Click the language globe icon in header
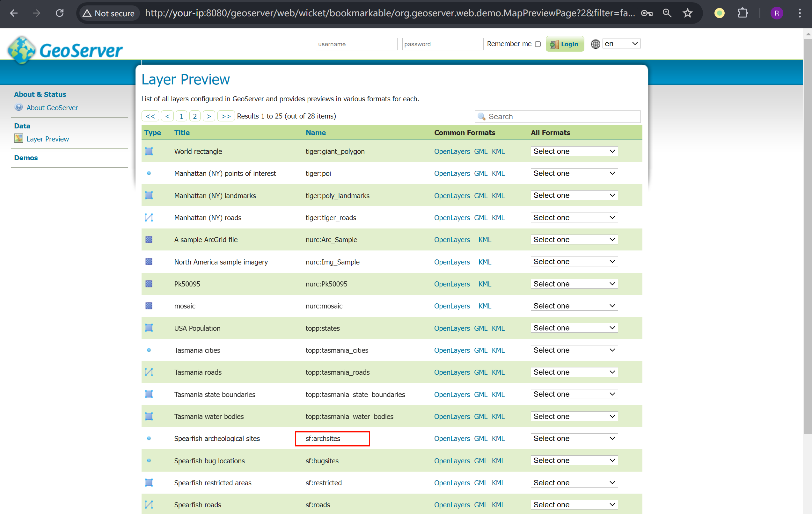The width and height of the screenshot is (812, 514). [x=595, y=44]
